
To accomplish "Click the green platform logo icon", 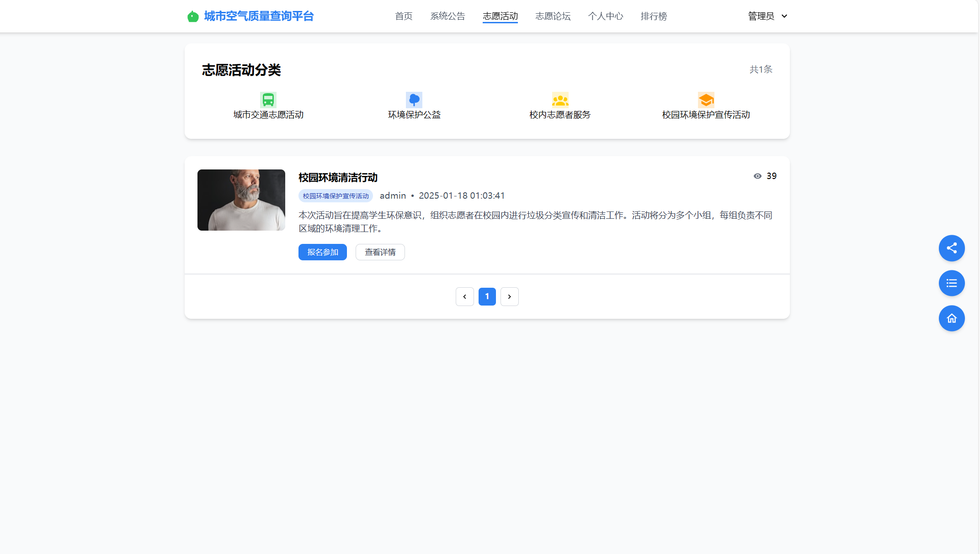I will point(193,16).
